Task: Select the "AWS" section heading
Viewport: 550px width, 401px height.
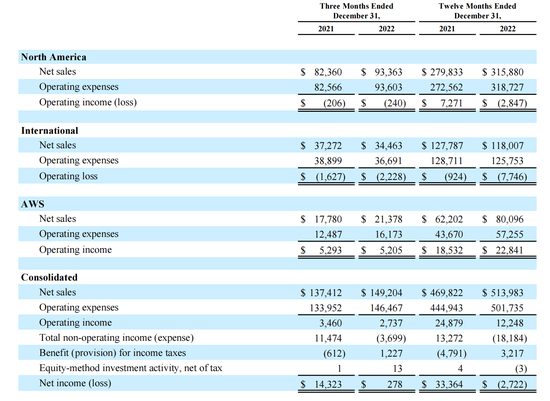Action: (33, 204)
